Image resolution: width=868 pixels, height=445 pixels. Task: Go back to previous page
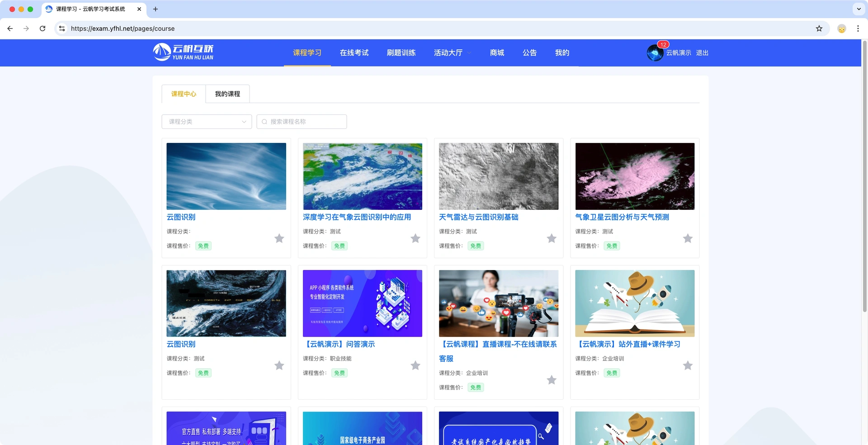[10, 28]
